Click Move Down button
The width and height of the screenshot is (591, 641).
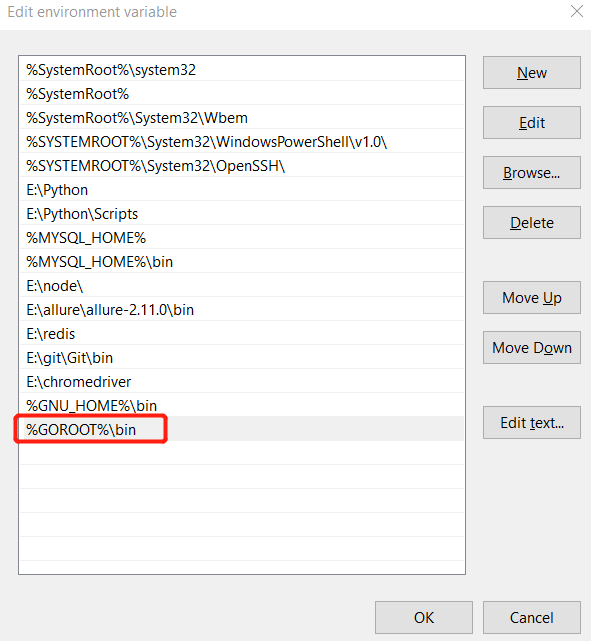pyautogui.click(x=531, y=347)
